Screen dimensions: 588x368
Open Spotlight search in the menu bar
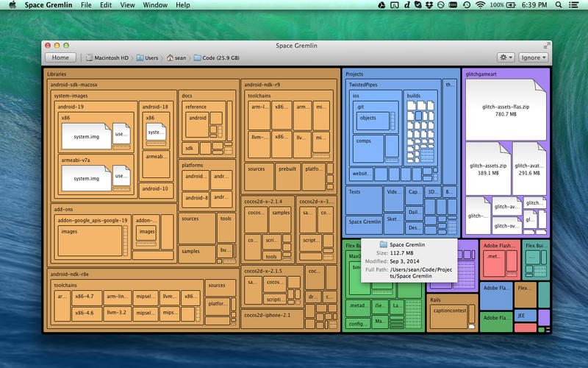(x=557, y=5)
